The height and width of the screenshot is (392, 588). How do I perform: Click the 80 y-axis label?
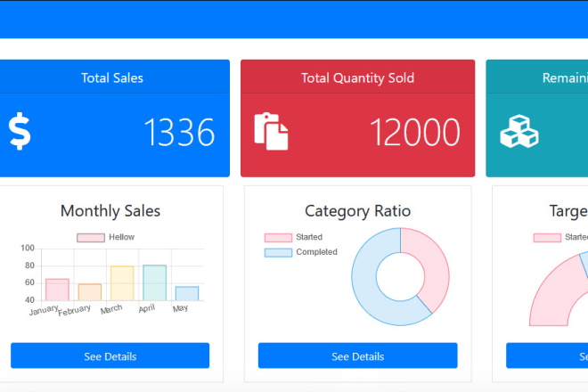click(29, 265)
